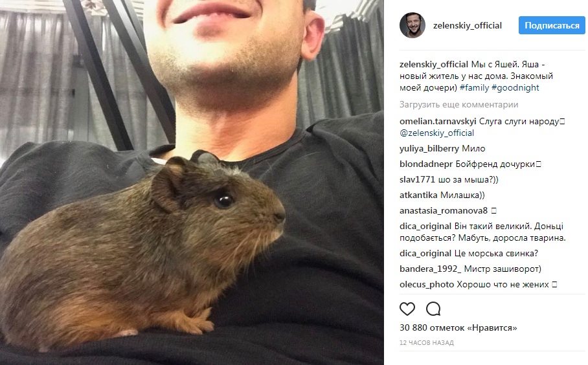Visit olecus_photo commenter profile
The height and width of the screenshot is (365, 588).
(x=427, y=285)
